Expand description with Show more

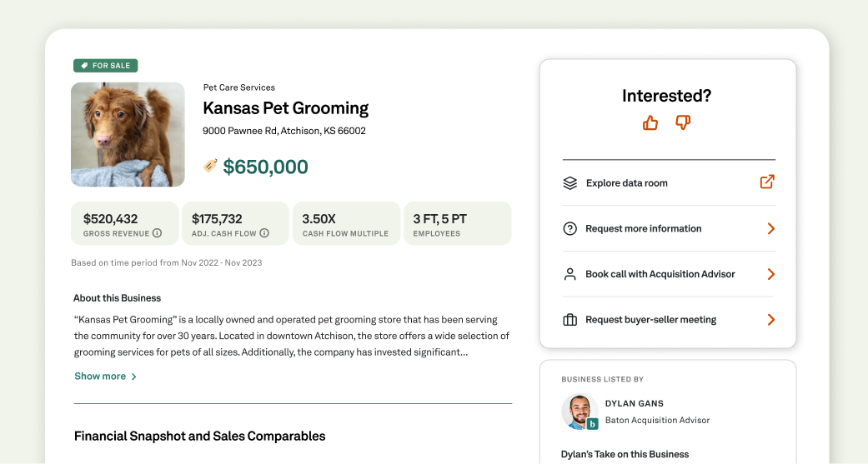[105, 377]
